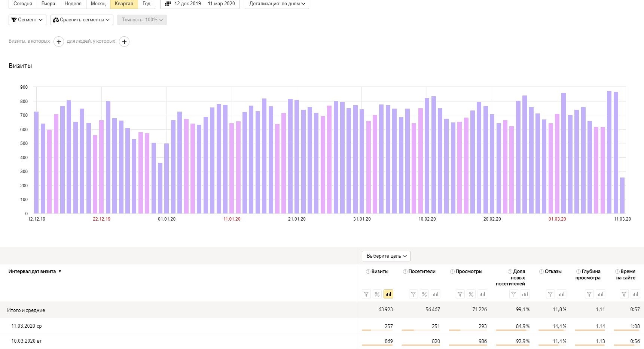The height and width of the screenshot is (349, 644).
Task: Open the Выберите цель dropdown
Action: coord(386,256)
